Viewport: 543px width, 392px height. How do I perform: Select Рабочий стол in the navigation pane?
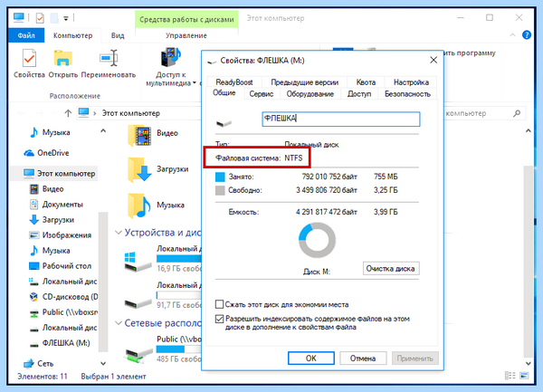tap(61, 266)
